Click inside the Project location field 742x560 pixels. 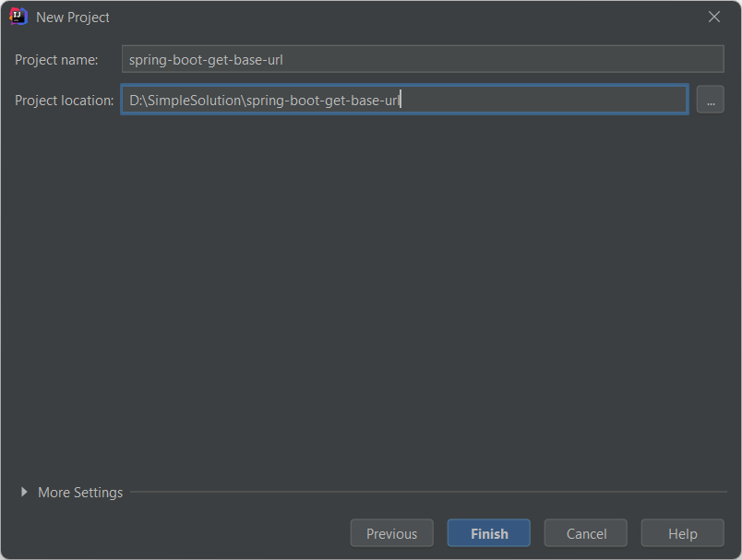(x=404, y=100)
